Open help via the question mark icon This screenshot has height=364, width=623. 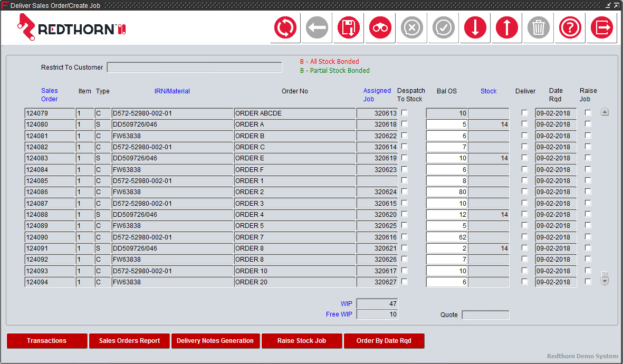tap(570, 27)
